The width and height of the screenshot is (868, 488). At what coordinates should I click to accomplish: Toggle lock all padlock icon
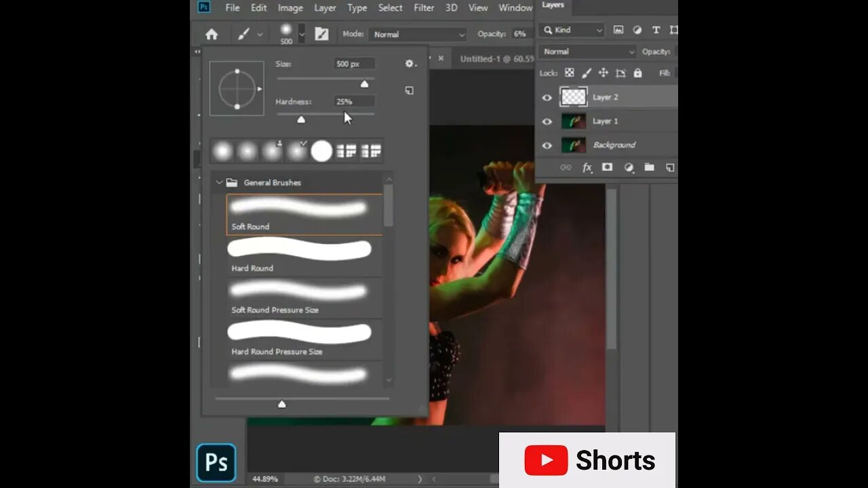637,73
